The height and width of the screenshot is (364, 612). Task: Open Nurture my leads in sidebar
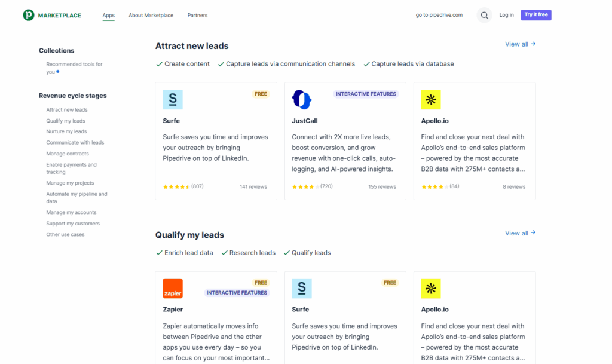click(66, 131)
